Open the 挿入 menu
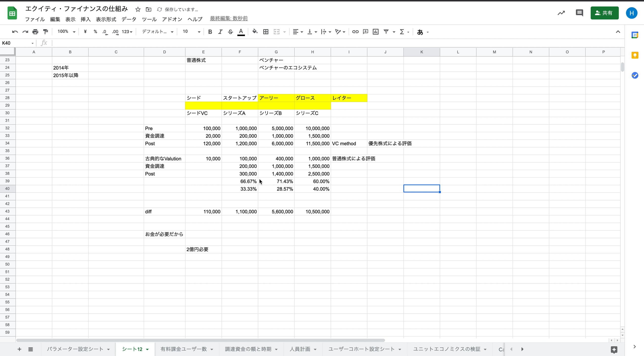 pos(86,19)
